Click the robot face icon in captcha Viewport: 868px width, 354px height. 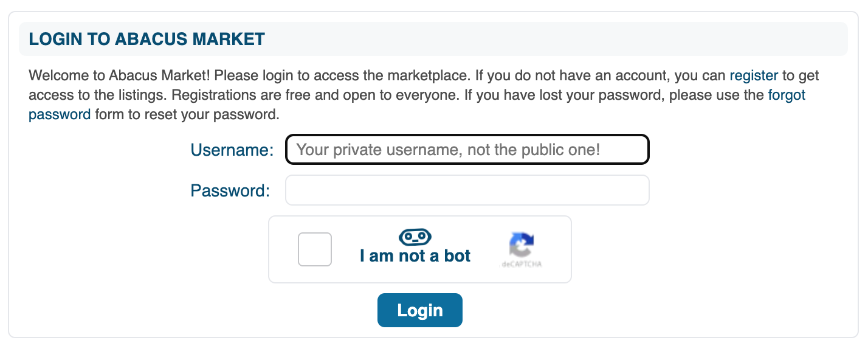point(415,236)
